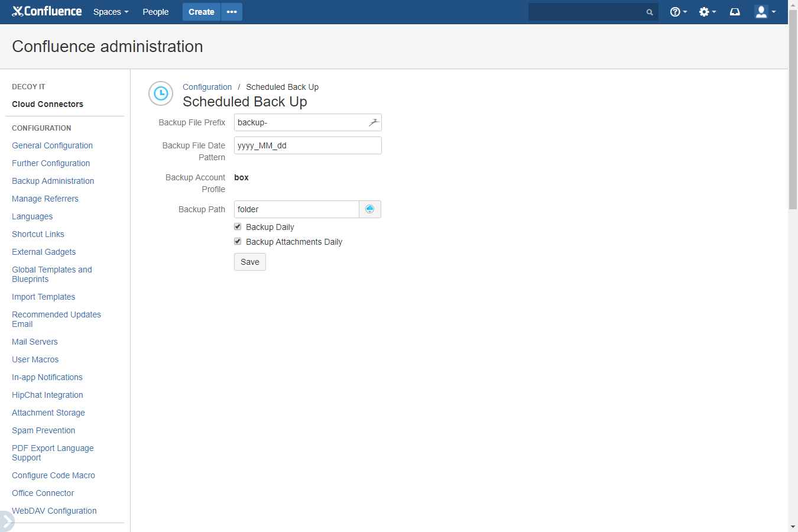
Task: Click the search magnifier icon
Action: pyautogui.click(x=650, y=12)
